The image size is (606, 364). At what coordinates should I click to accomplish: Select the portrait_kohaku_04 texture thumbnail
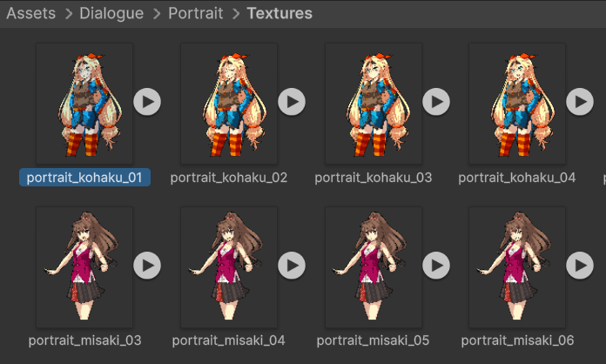[x=517, y=104]
